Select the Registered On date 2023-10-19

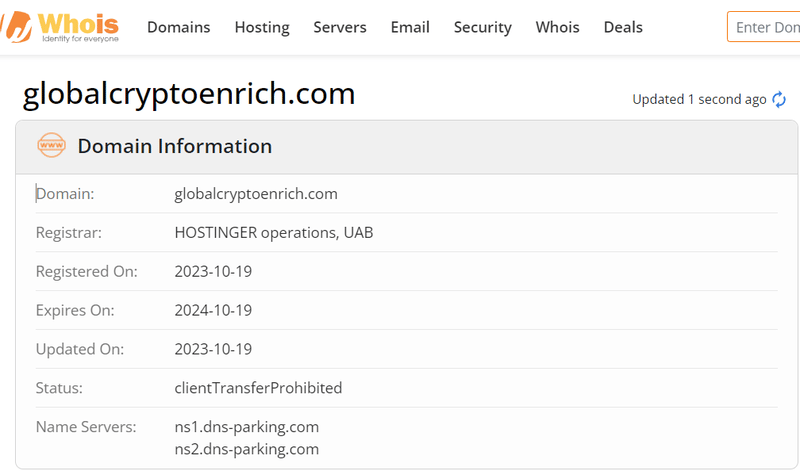(x=213, y=271)
